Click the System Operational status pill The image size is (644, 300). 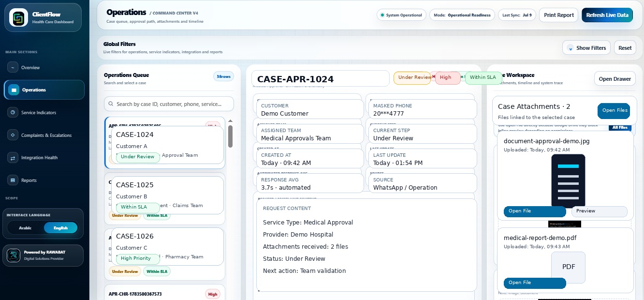(402, 15)
